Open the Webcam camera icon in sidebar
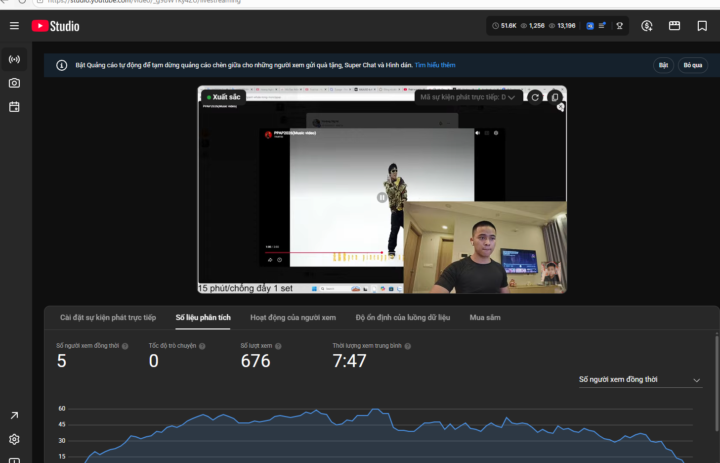720x463 pixels. [14, 83]
